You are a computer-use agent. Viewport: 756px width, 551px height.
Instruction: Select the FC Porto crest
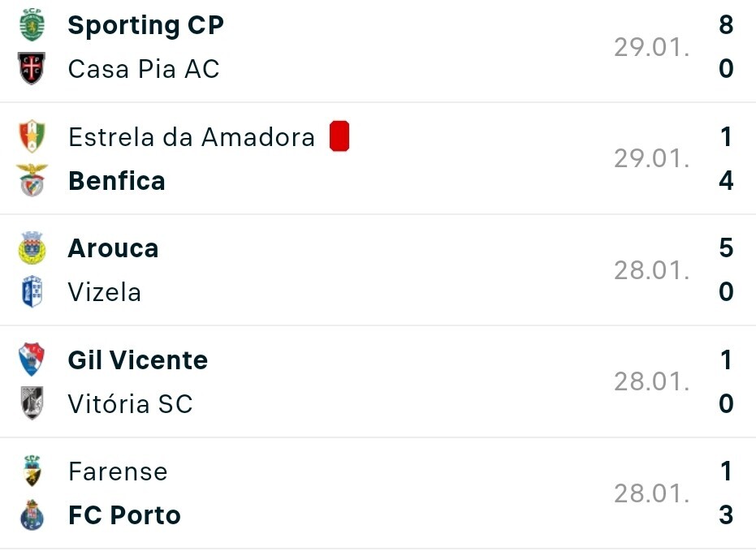[32, 515]
